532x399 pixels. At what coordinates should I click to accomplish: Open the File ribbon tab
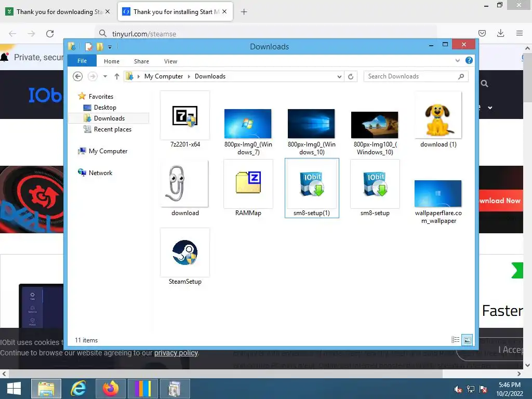coord(82,61)
